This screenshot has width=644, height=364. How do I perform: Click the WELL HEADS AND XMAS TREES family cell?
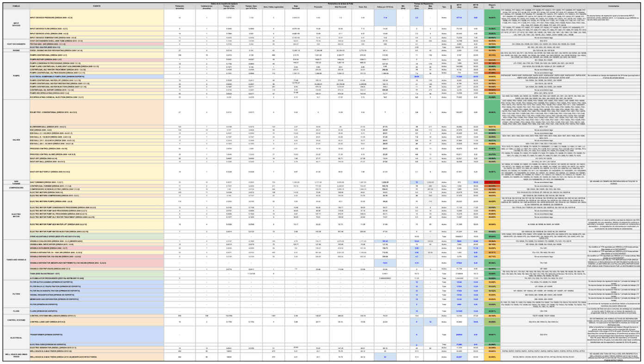point(16,355)
